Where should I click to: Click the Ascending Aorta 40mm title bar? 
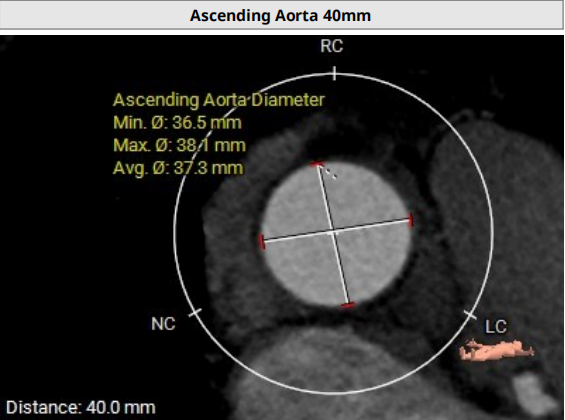point(282,15)
